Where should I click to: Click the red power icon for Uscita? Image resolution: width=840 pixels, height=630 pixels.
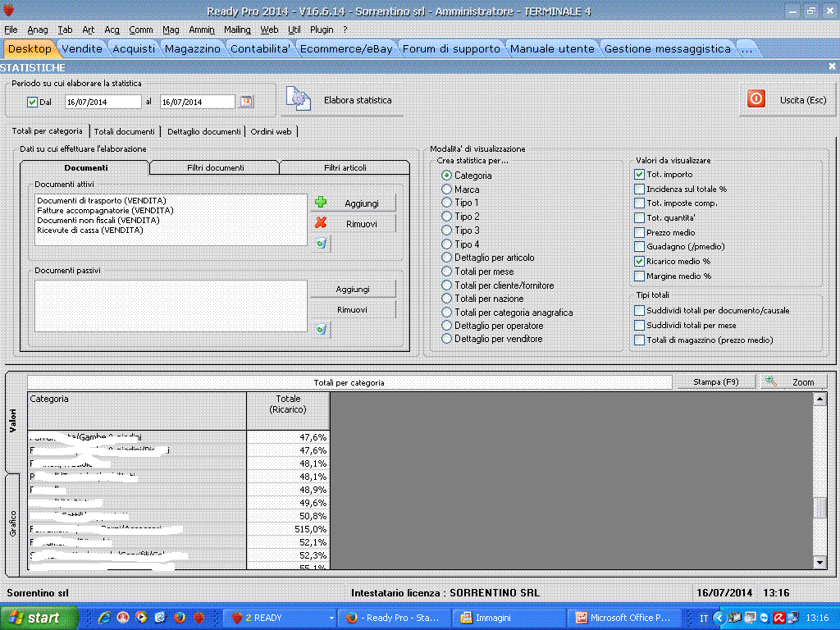click(756, 99)
